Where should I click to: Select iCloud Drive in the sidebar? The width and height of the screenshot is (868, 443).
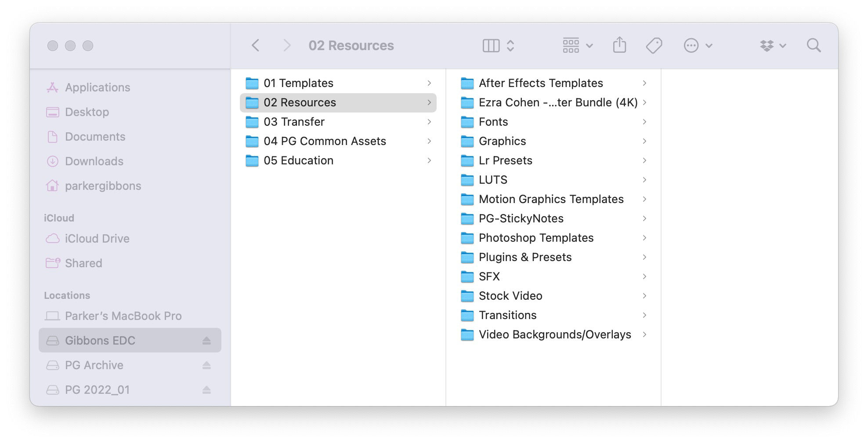[x=130, y=239]
